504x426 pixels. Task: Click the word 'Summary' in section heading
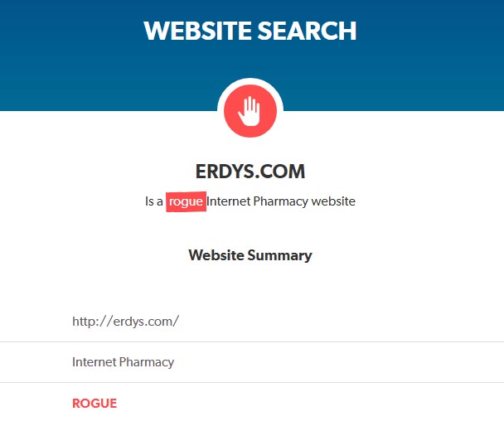point(279,256)
